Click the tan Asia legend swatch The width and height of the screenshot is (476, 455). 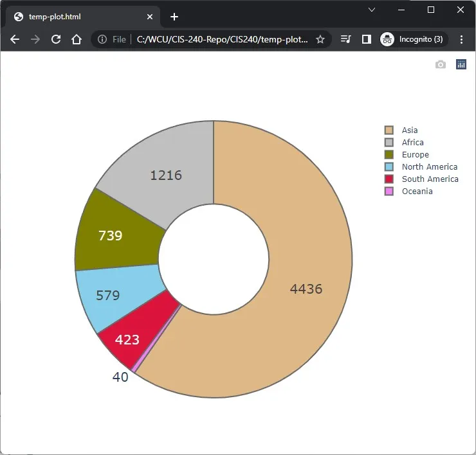click(389, 130)
